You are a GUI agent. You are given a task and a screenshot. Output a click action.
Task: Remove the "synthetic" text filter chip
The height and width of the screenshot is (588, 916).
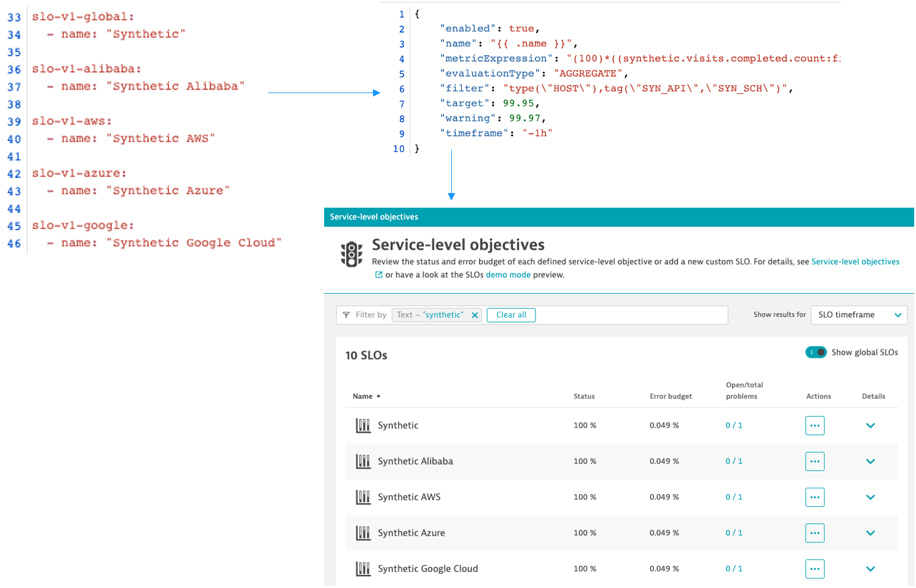pos(474,315)
